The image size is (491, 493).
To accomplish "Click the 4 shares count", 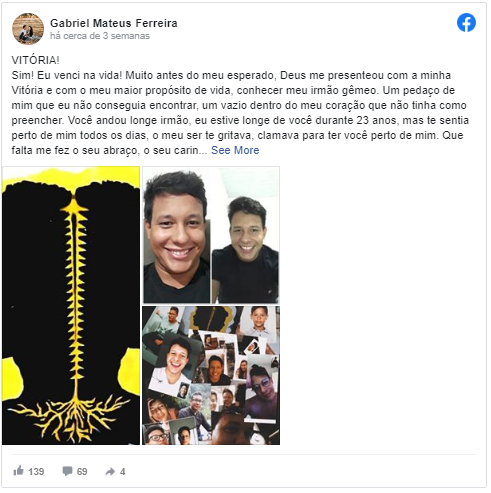I will (123, 471).
